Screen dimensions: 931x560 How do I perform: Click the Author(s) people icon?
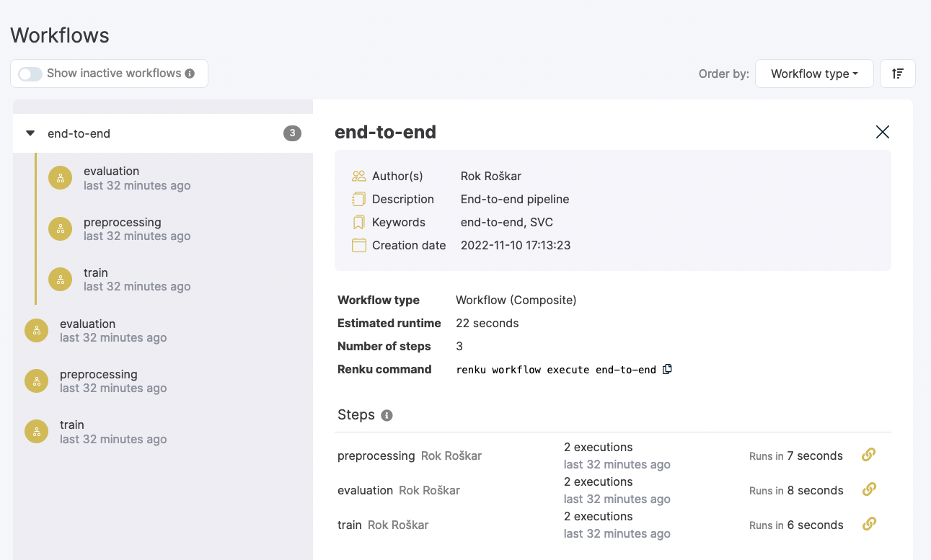tap(359, 176)
